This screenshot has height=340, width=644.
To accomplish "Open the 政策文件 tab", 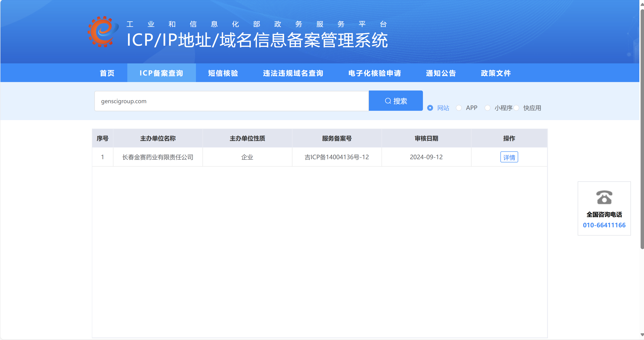I will [496, 73].
